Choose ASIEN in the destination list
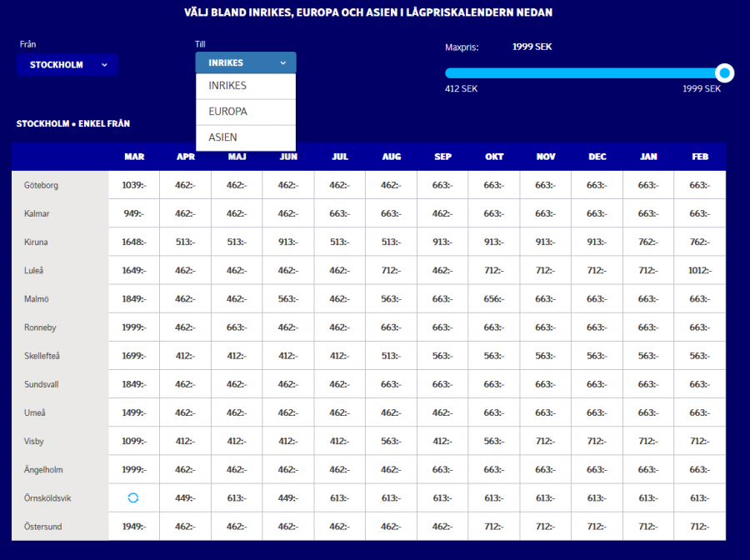Screen dimensions: 750x560 point(246,137)
